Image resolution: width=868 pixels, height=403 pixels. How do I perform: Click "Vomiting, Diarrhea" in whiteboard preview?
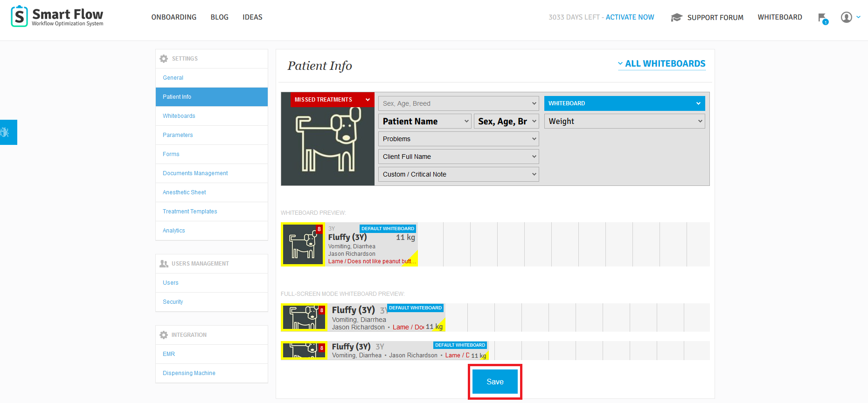352,246
